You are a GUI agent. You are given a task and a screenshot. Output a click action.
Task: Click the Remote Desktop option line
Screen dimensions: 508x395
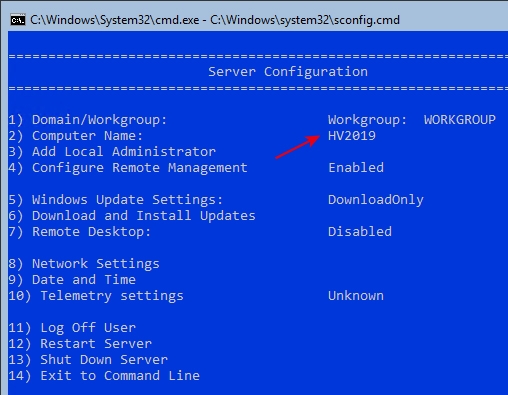pos(80,232)
